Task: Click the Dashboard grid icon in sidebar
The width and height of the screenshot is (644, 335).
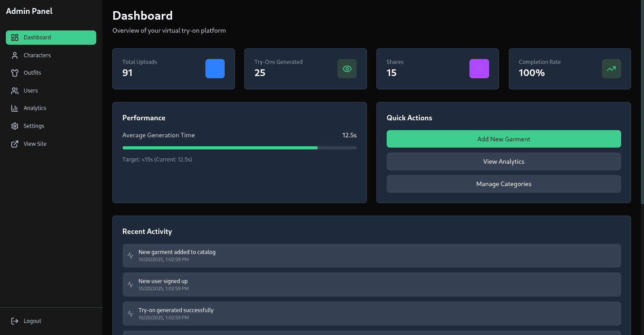Action: pos(15,38)
